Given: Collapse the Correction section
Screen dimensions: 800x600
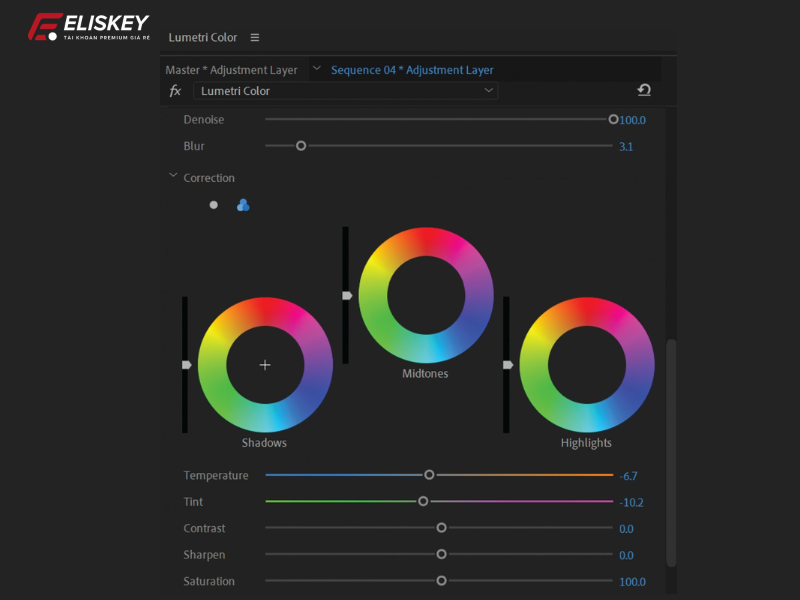Looking at the screenshot, I should [x=173, y=177].
